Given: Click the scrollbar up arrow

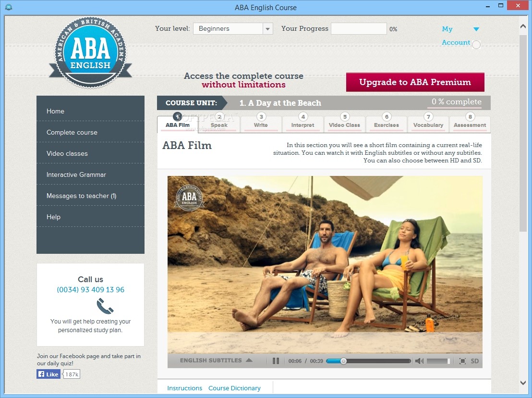Looking at the screenshot, I should pyautogui.click(x=523, y=26).
